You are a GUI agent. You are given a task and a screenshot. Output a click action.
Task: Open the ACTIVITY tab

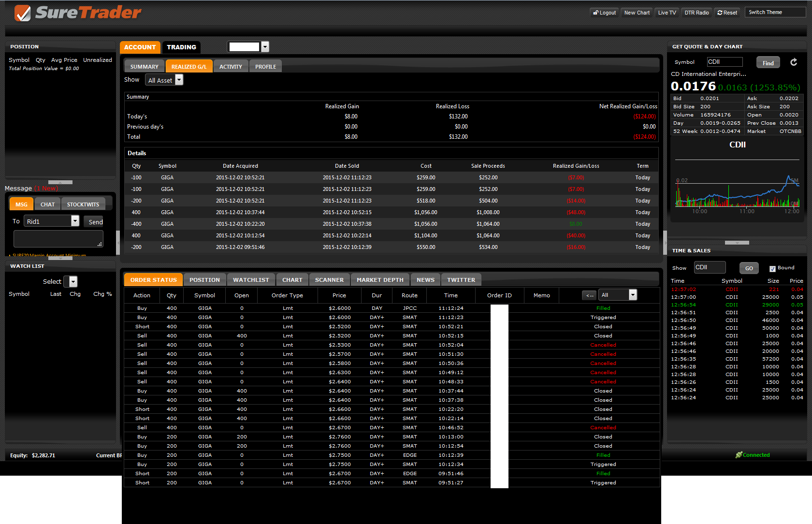(231, 67)
